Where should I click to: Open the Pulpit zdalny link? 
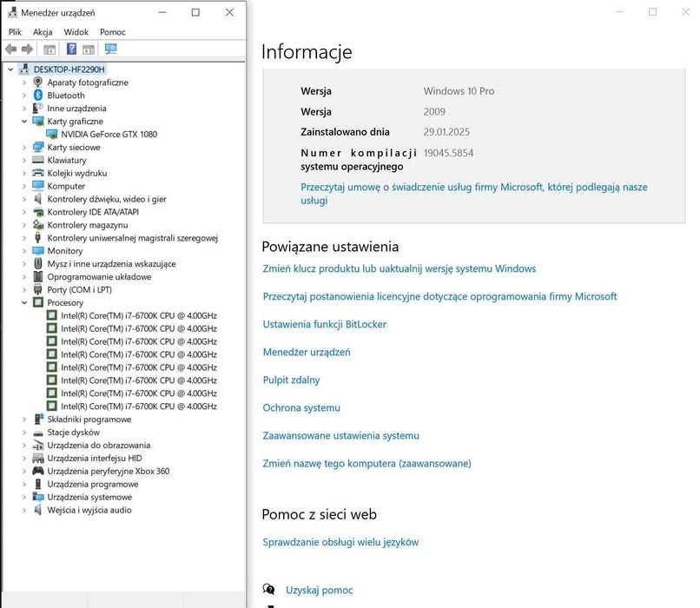pos(291,380)
